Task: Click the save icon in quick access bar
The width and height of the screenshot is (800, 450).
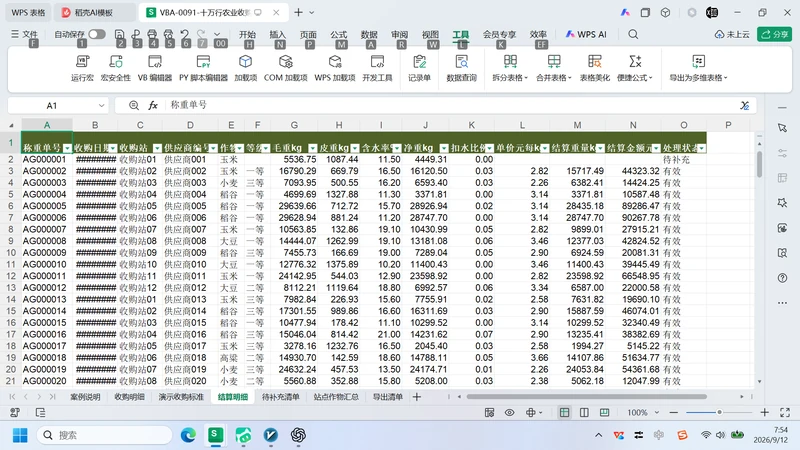Action: (119, 34)
